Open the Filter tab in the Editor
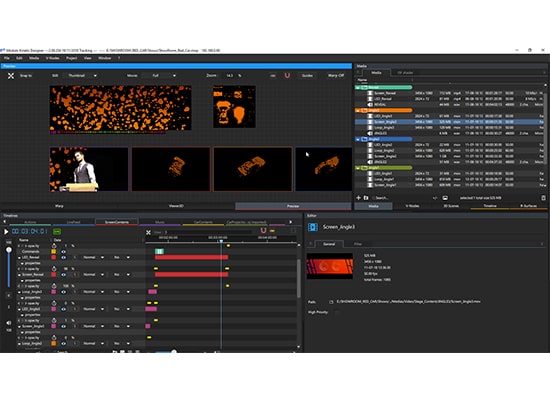This screenshot has width=550, height=400. (x=358, y=244)
